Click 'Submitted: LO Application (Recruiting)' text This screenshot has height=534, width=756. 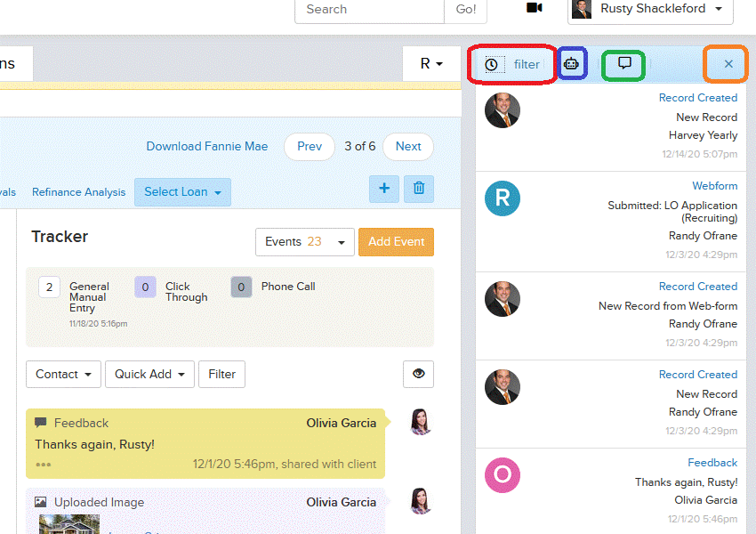672,212
